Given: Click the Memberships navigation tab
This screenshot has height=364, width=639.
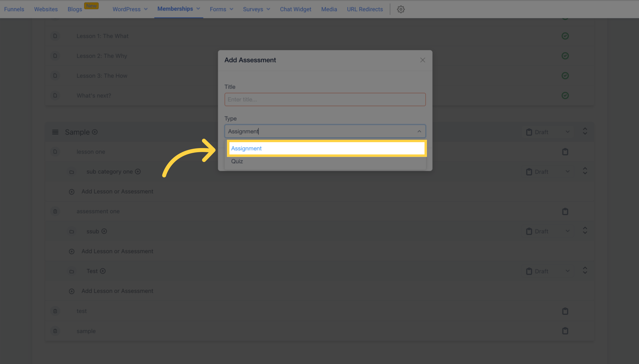Looking at the screenshot, I should 175,9.
